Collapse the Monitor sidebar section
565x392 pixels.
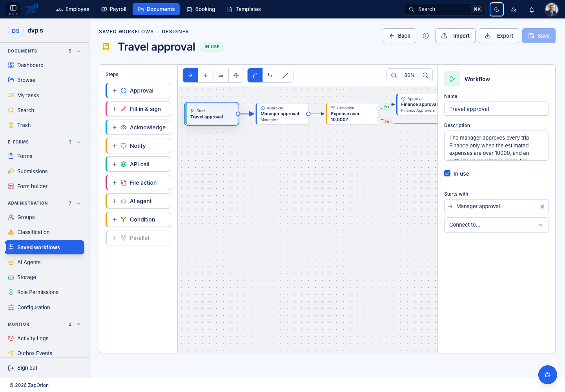78,324
